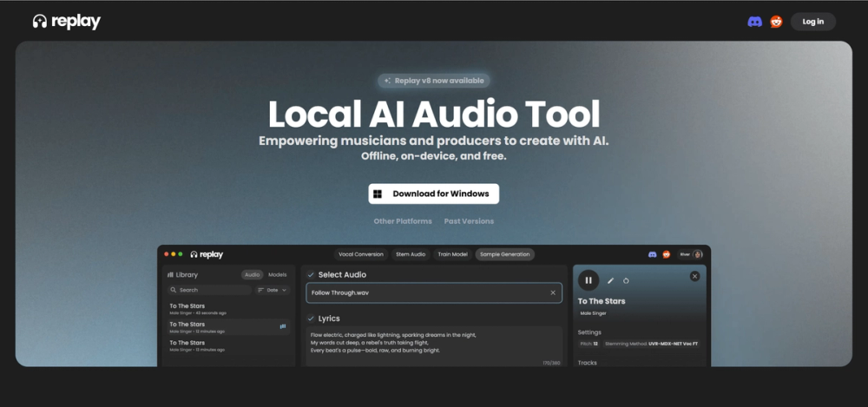Click the Pitch: 12 setting tag
This screenshot has width=868, height=407.
click(589, 344)
